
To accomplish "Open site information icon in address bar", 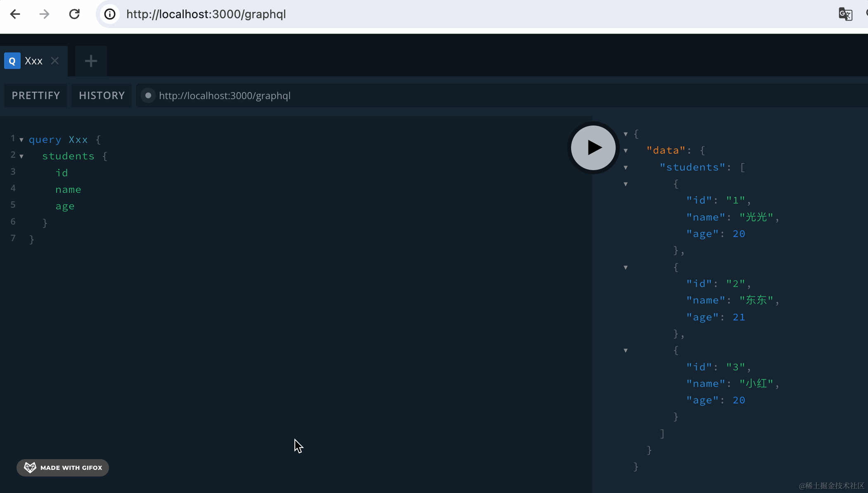I will click(x=110, y=14).
